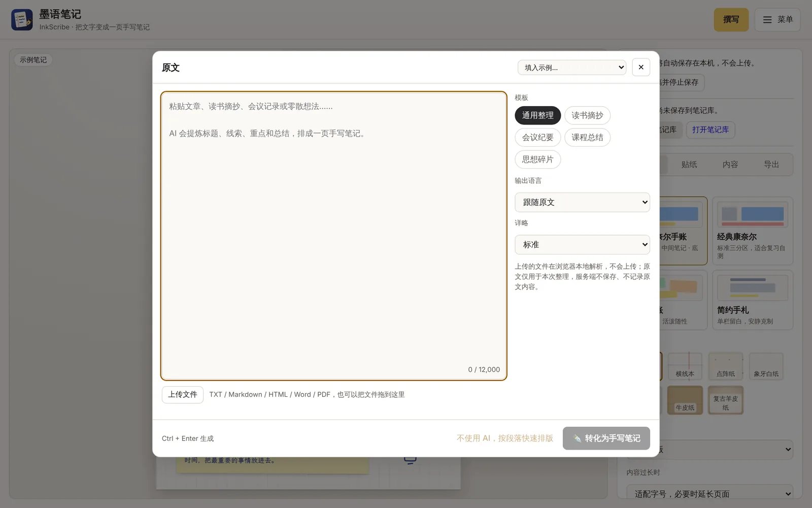Open the 详略 dropdown showing 标准
Viewport: 812px width, 508px height.
582,244
